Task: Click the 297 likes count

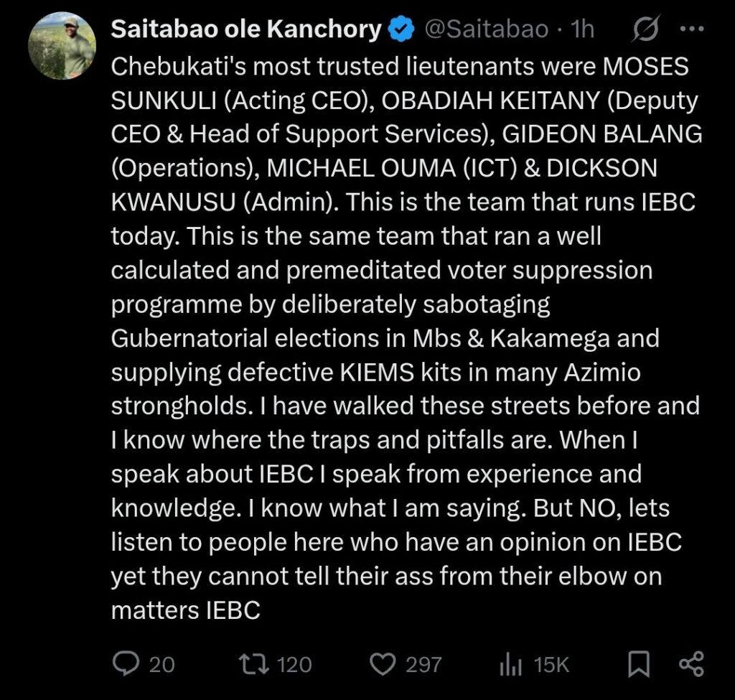Action: [423, 665]
